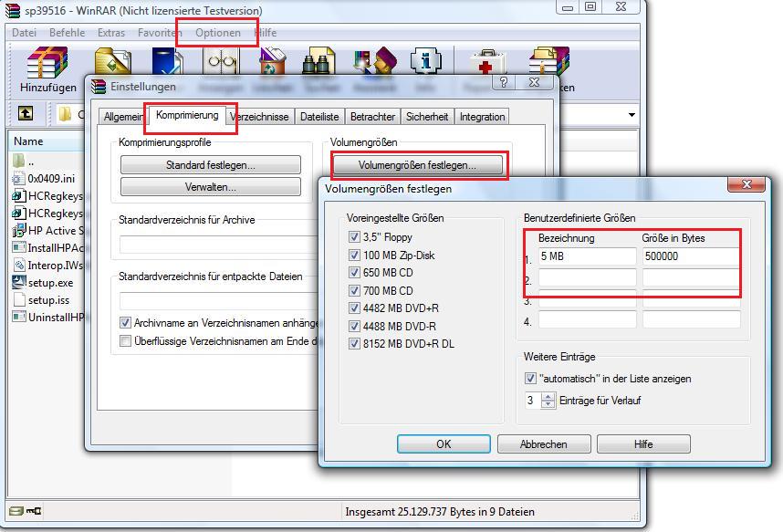Click the Bezeichnung field containing 5 MB

coord(588,256)
